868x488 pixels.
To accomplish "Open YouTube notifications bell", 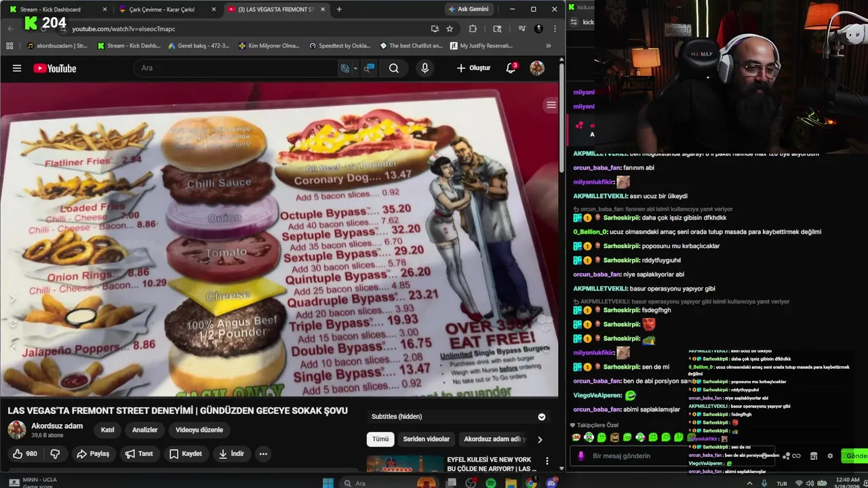I will point(511,68).
